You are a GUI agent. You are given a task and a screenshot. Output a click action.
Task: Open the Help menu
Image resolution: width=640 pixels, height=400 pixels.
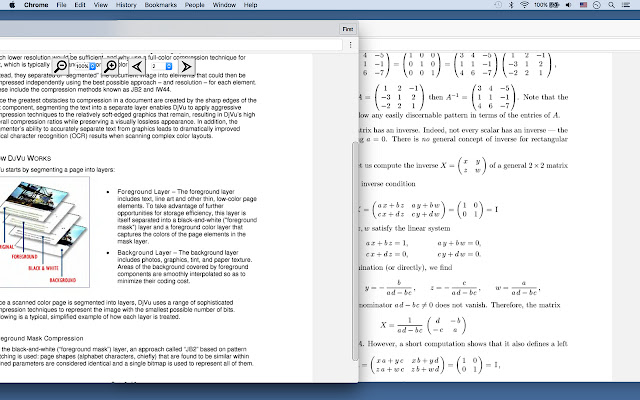(x=250, y=5)
